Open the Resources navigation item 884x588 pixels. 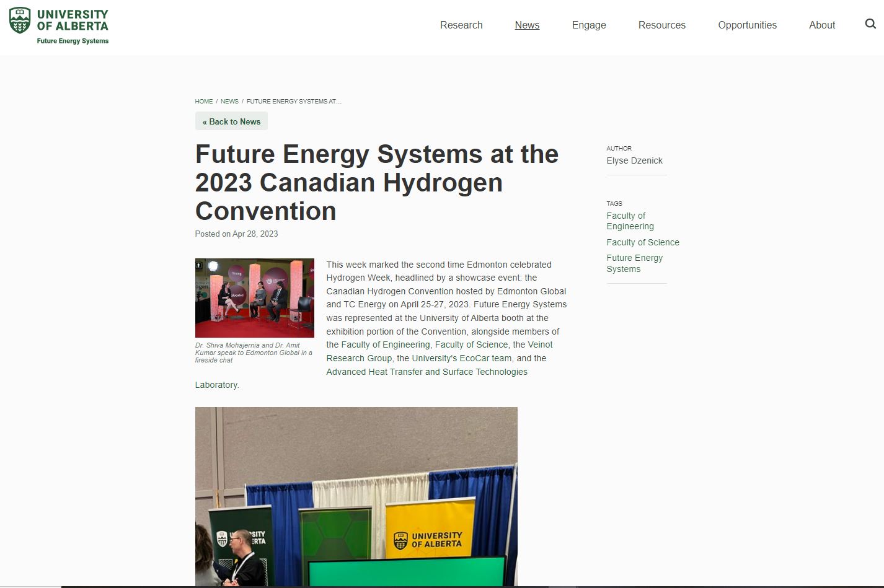pos(661,25)
